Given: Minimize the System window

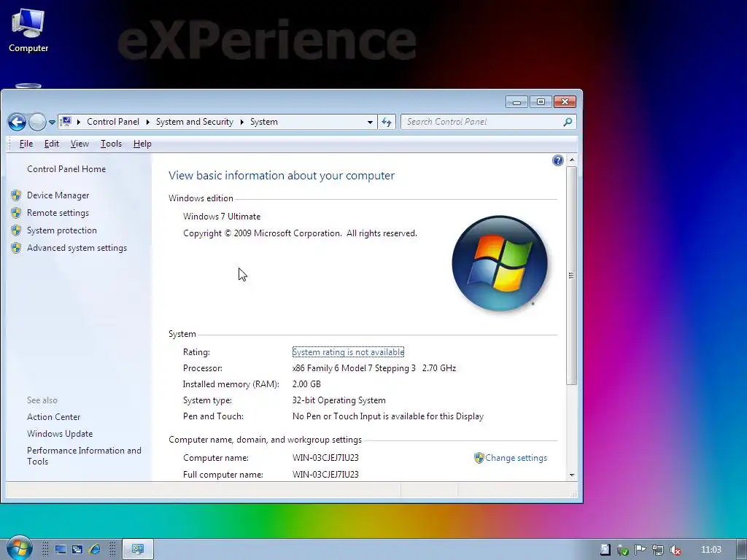Looking at the screenshot, I should pyautogui.click(x=516, y=102).
